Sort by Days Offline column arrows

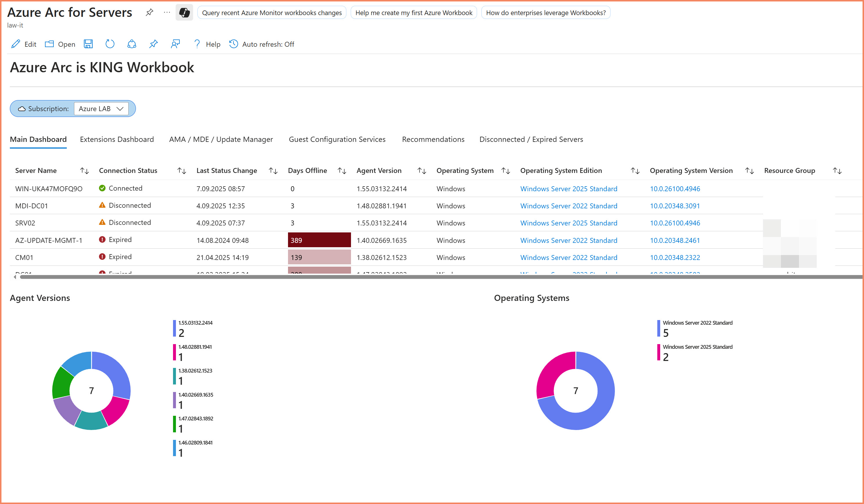[342, 171]
